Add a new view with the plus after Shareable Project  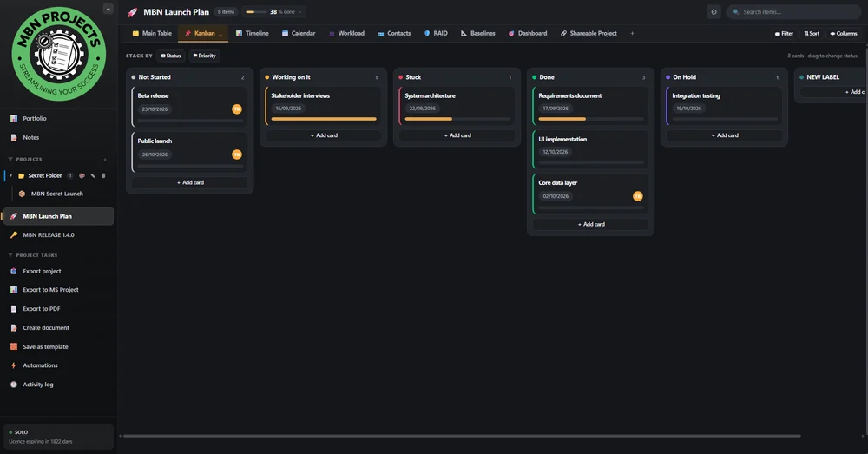[x=632, y=33]
